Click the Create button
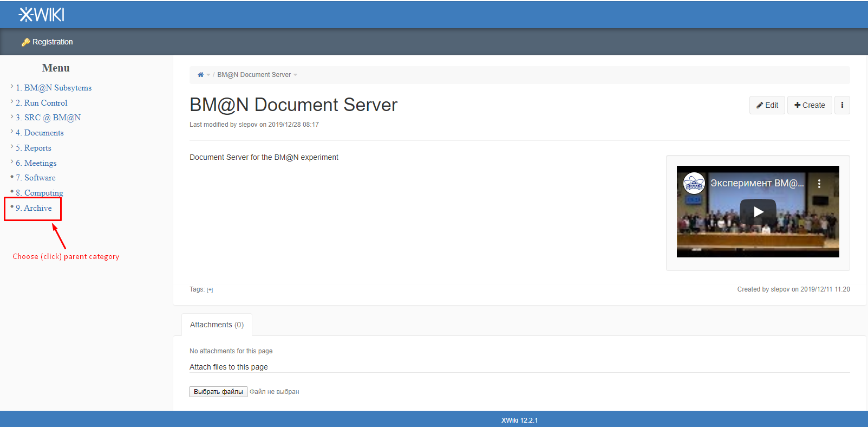The width and height of the screenshot is (868, 427). click(x=810, y=105)
